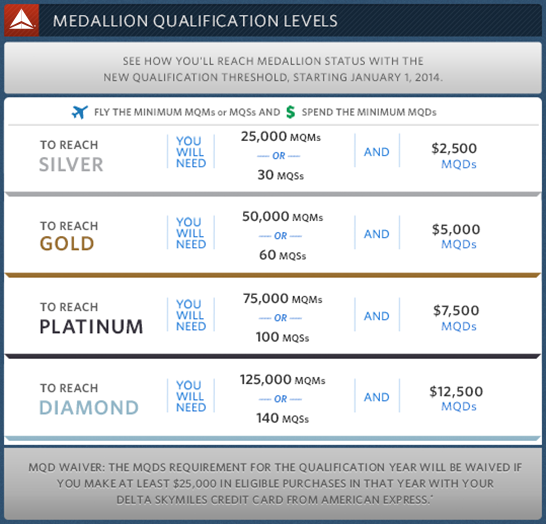Viewport: 546px width, 524px height.
Task: Click the $12,500 MQDs amount
Action: pos(456,399)
